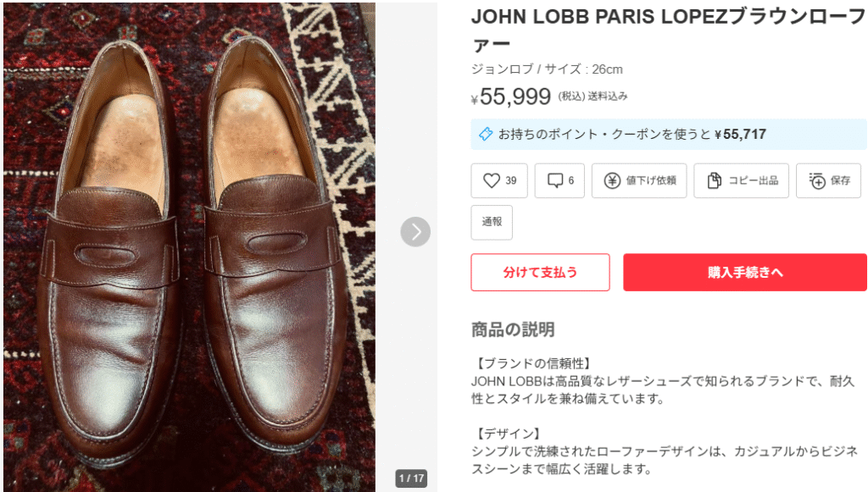Open comments via speech bubble icon
Image resolution: width=868 pixels, height=492 pixels.
point(555,180)
